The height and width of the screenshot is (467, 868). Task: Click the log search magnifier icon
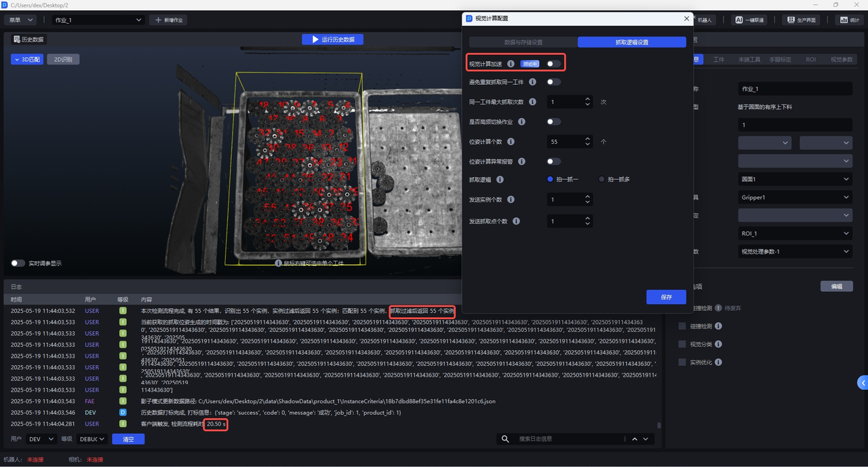click(x=505, y=439)
